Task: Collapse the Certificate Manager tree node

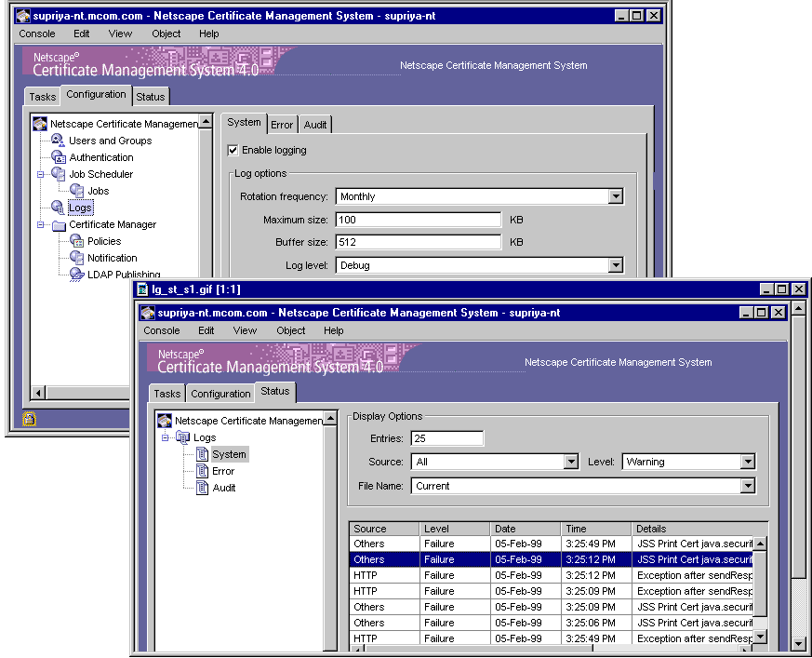Action: tap(41, 225)
